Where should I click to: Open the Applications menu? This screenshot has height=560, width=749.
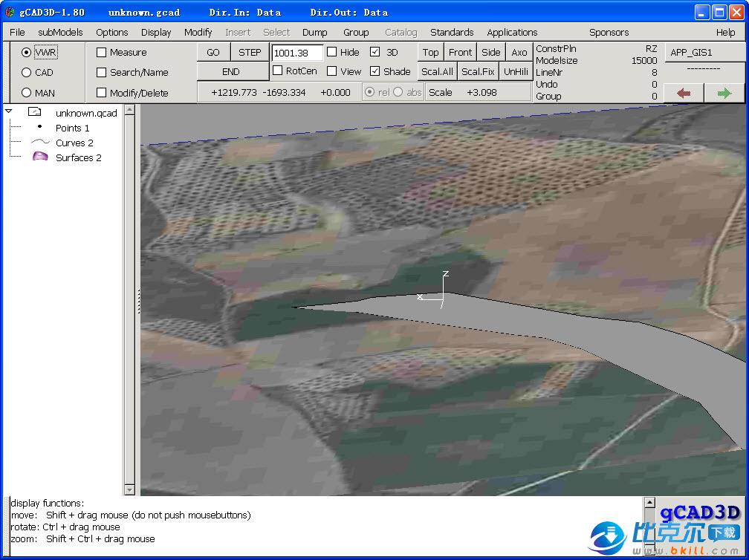[512, 32]
